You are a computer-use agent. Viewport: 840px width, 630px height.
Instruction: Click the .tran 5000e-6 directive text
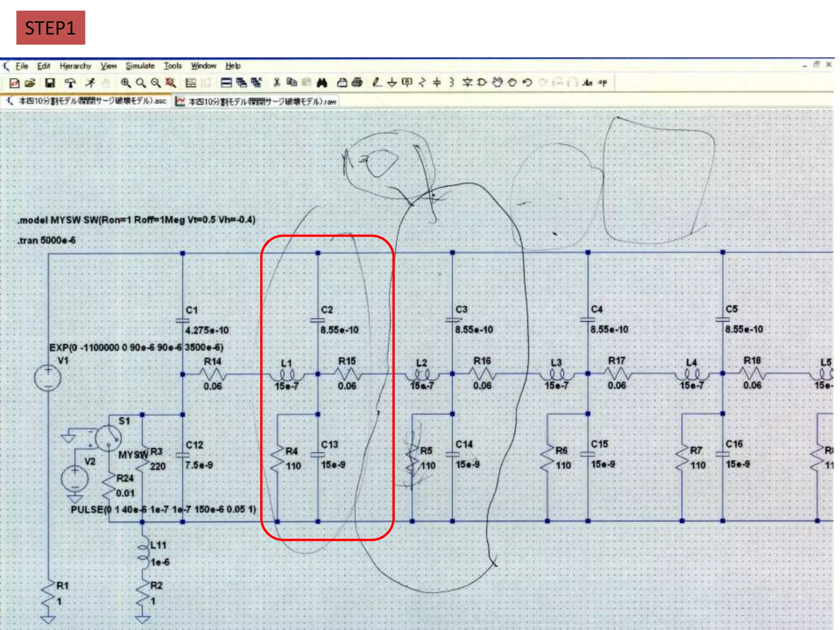click(46, 240)
